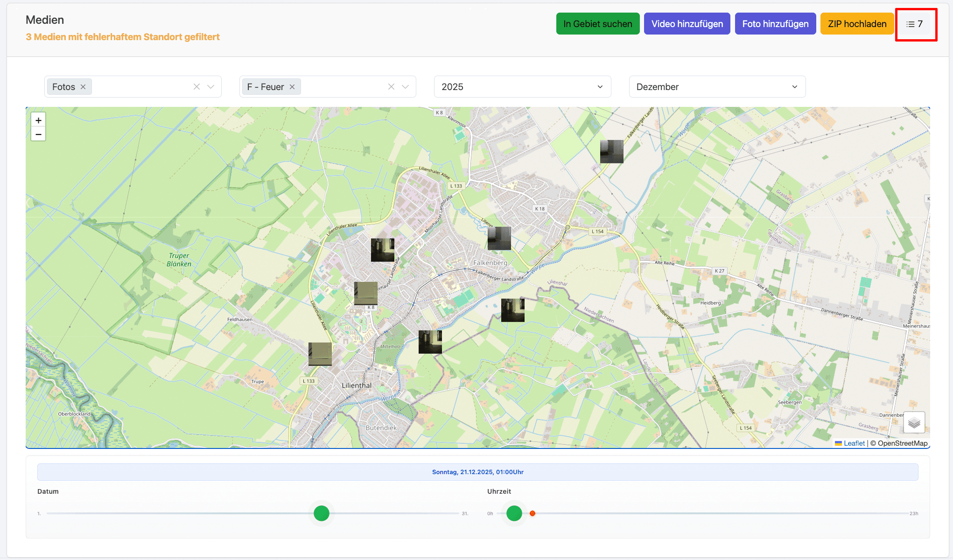Screen dimensions: 953x560
Task: Open the 2025 year dropdown
Action: (x=522, y=87)
